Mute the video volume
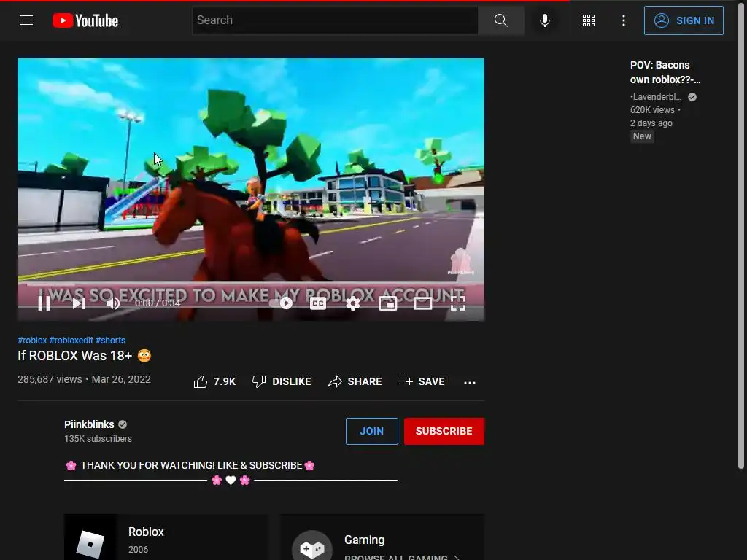The width and height of the screenshot is (747, 560). pyautogui.click(x=112, y=303)
